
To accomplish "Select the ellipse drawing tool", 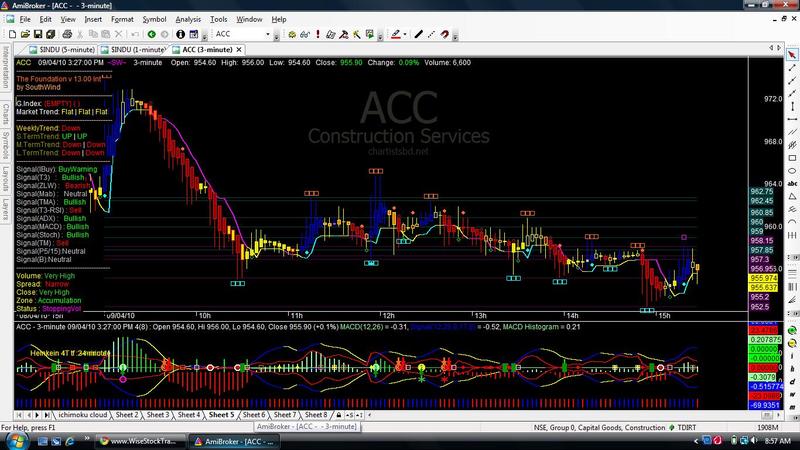I will point(792,170).
